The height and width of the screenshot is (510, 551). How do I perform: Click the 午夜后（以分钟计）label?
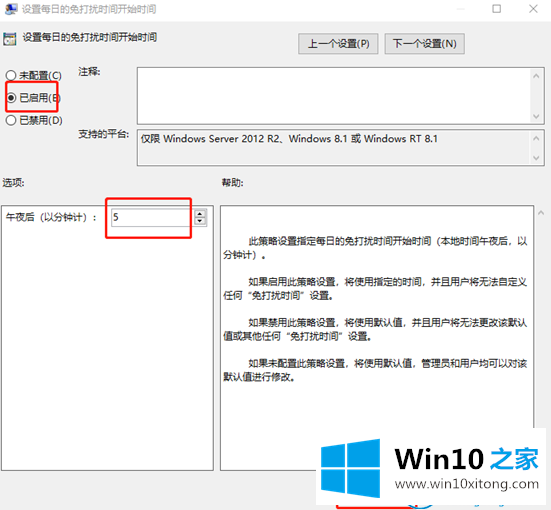click(51, 217)
